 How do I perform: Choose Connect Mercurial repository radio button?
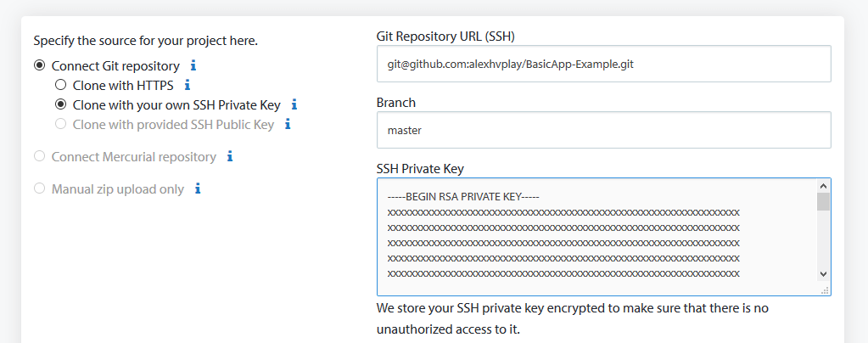coord(39,156)
